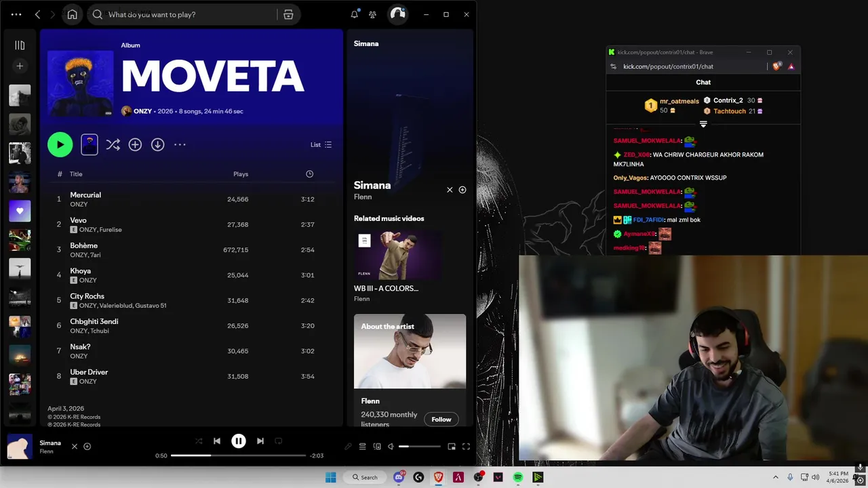Close the Simana now playing panel
868x488 pixels.
[450, 190]
